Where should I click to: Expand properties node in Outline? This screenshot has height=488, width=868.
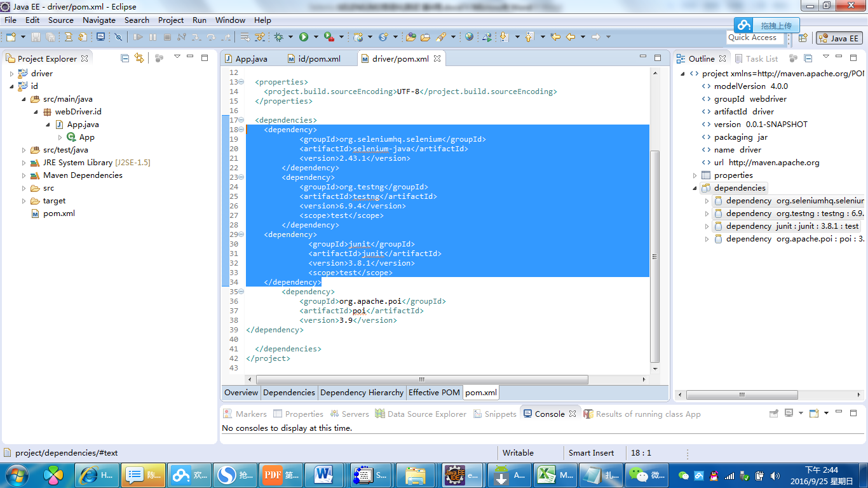pyautogui.click(x=695, y=175)
